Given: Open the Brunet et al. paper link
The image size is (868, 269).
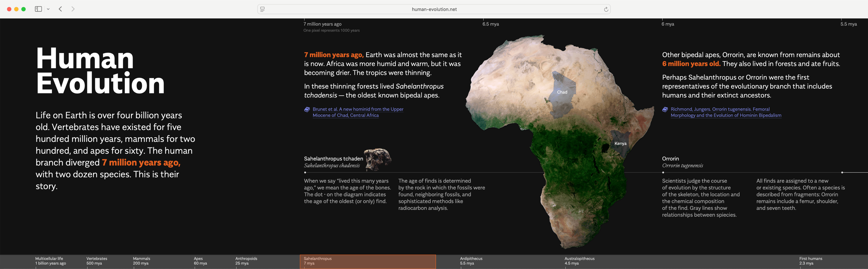Looking at the screenshot, I should pyautogui.click(x=358, y=112).
